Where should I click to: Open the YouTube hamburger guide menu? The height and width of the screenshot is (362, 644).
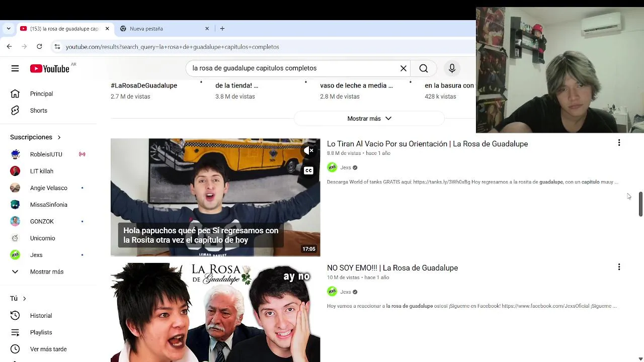coord(15,68)
